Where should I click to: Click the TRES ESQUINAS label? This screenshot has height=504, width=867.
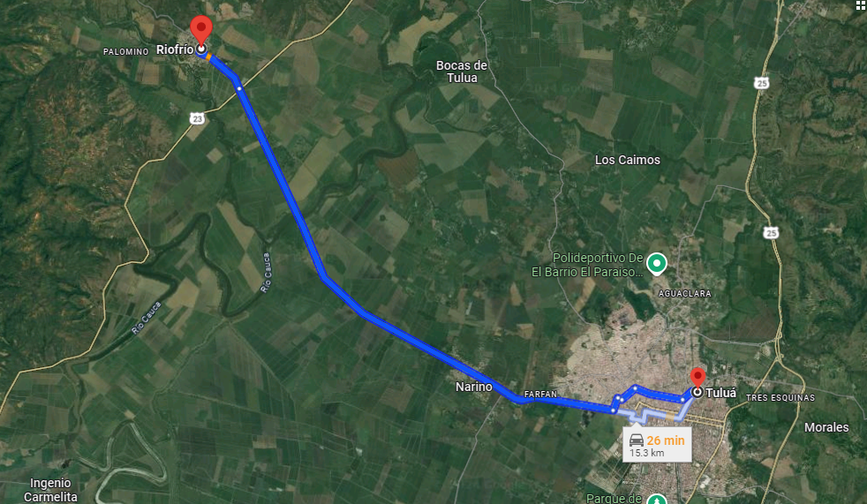point(780,397)
